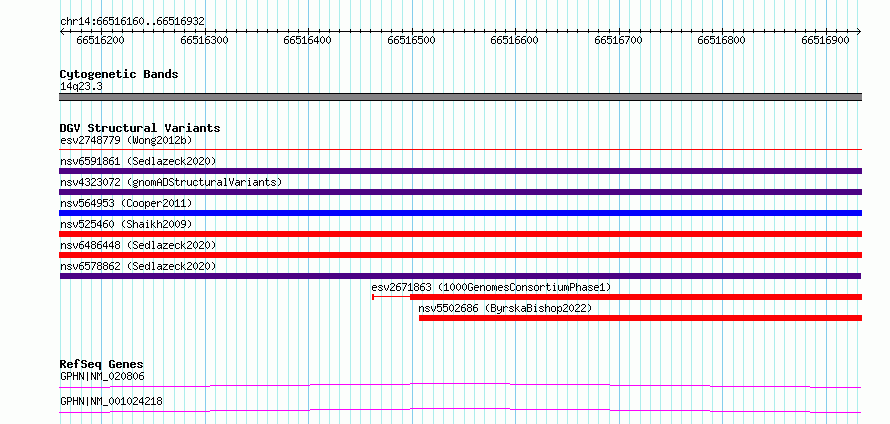Click magenta line of GPHN|NM_020806 transcript
Screen dimensions: 890x424
pyautogui.click(x=461, y=385)
